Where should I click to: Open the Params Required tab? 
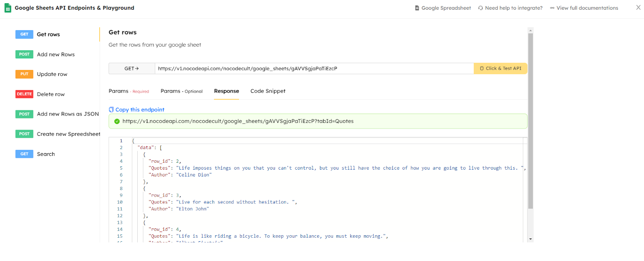click(x=129, y=91)
